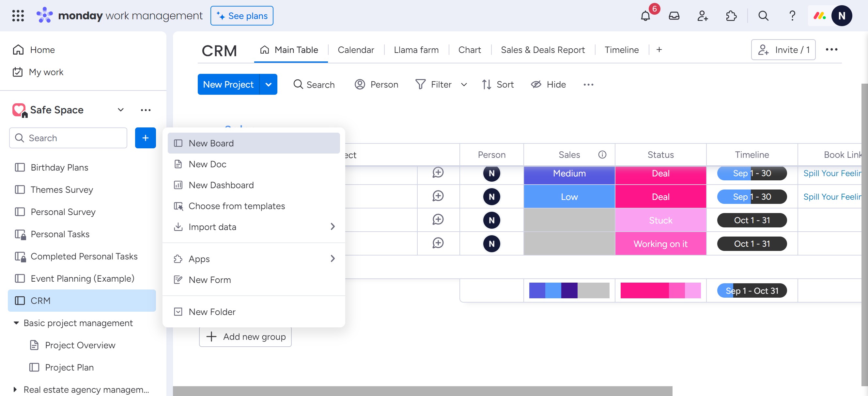Image resolution: width=868 pixels, height=396 pixels.
Task: Add update to the Medium sales row
Action: [438, 173]
